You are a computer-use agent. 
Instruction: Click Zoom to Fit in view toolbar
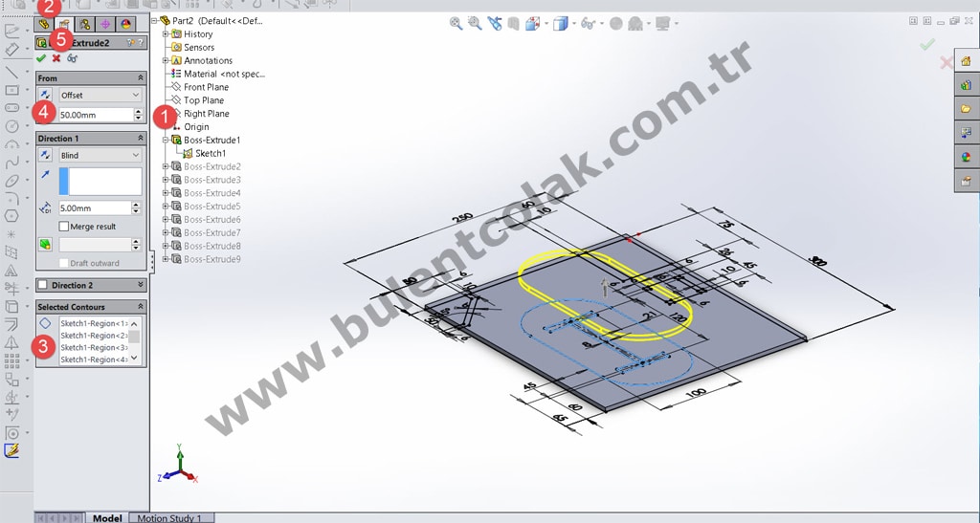[x=457, y=24]
